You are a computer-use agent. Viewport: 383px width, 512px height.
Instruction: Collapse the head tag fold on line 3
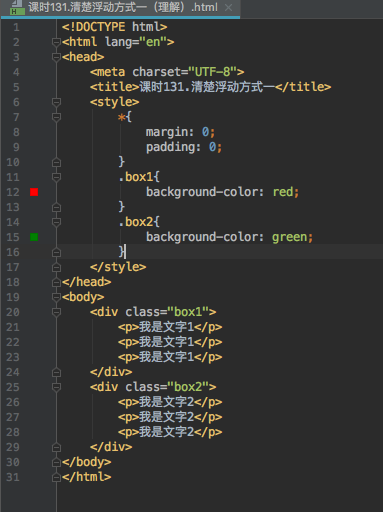56,57
